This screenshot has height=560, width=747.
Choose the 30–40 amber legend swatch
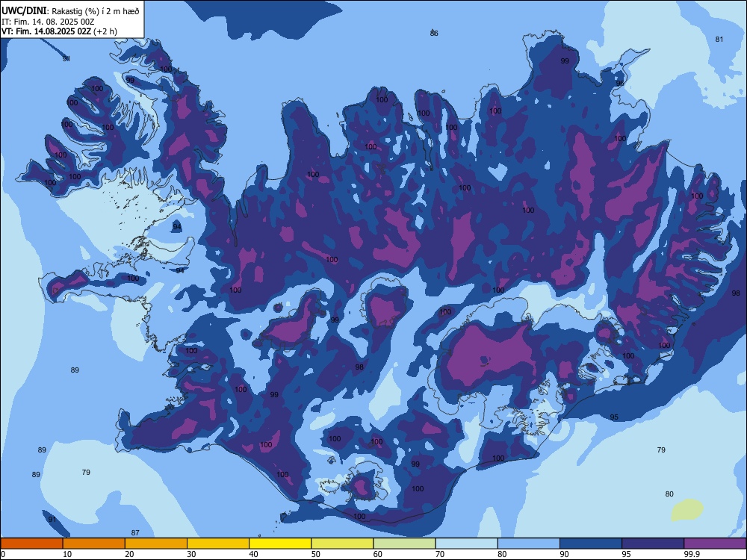click(x=217, y=544)
